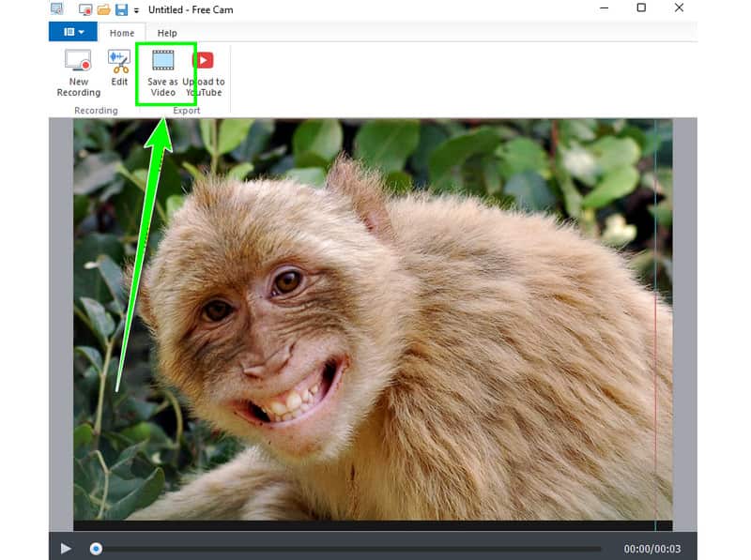Minimize the Free Cam window
The width and height of the screenshot is (751, 560).
603,8
